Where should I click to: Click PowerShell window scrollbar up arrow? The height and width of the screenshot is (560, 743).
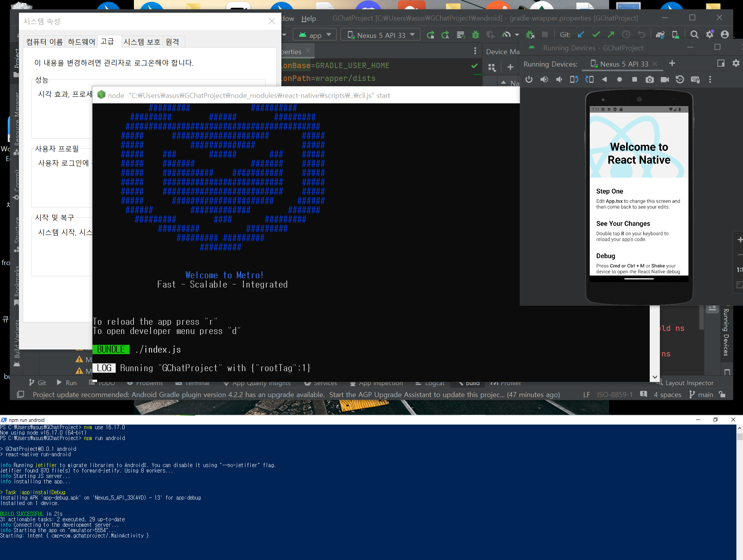pos(740,428)
